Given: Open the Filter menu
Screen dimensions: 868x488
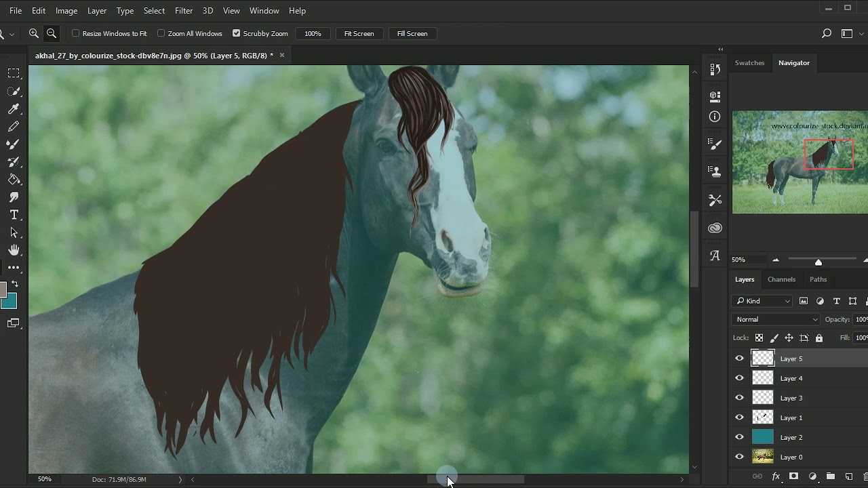Looking at the screenshot, I should [184, 11].
